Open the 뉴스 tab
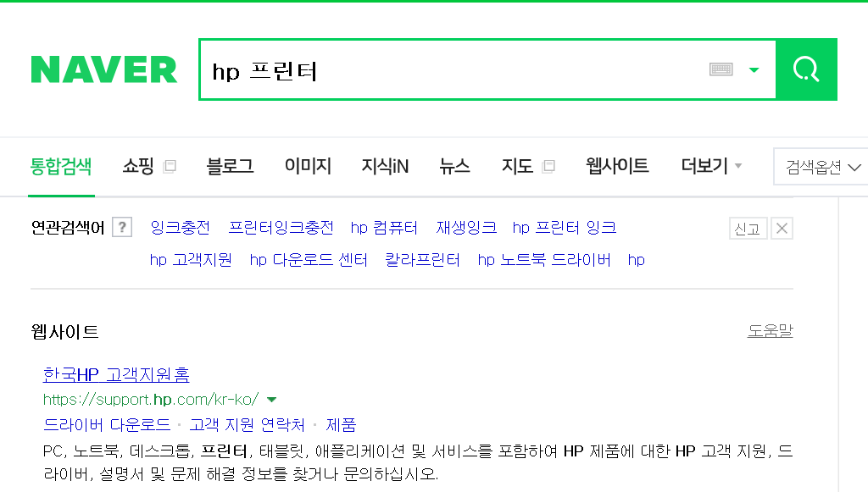Viewport: 868px width, 492px height. (454, 166)
